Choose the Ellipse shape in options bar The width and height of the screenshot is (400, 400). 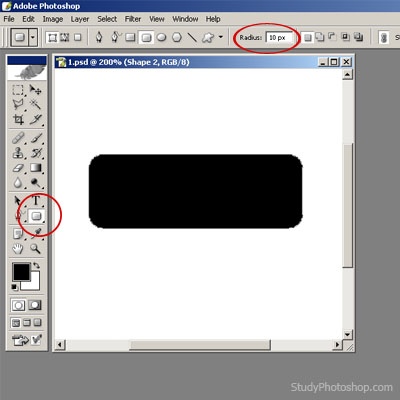coord(162,37)
